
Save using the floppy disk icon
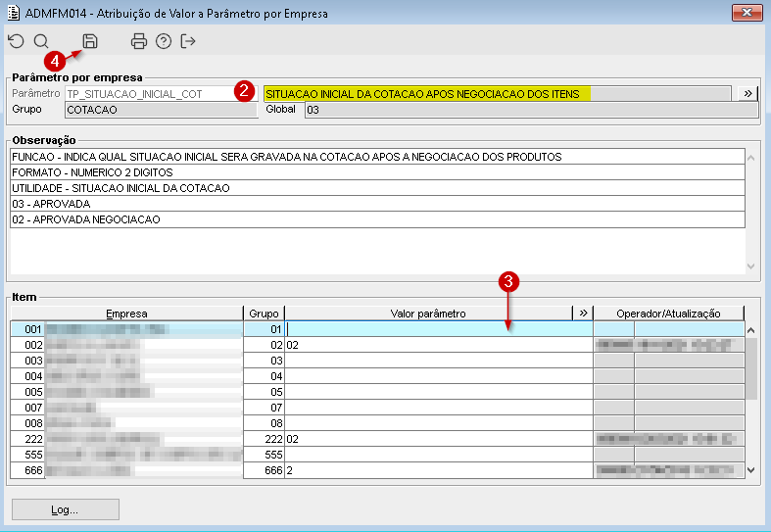click(x=90, y=41)
